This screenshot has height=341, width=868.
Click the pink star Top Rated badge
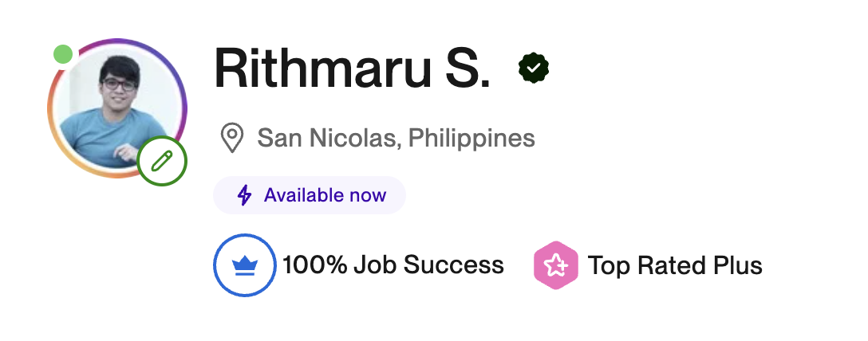[x=555, y=265]
